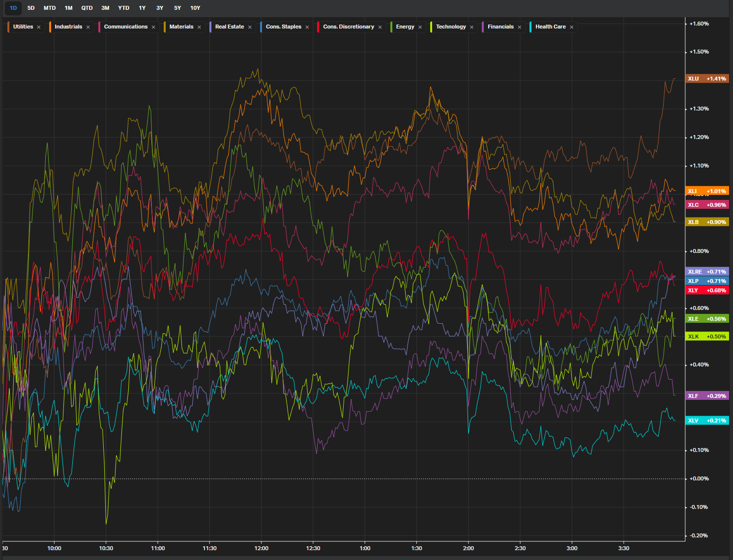Select the 5D time range
Viewport: 733px width, 560px height.
click(x=31, y=8)
